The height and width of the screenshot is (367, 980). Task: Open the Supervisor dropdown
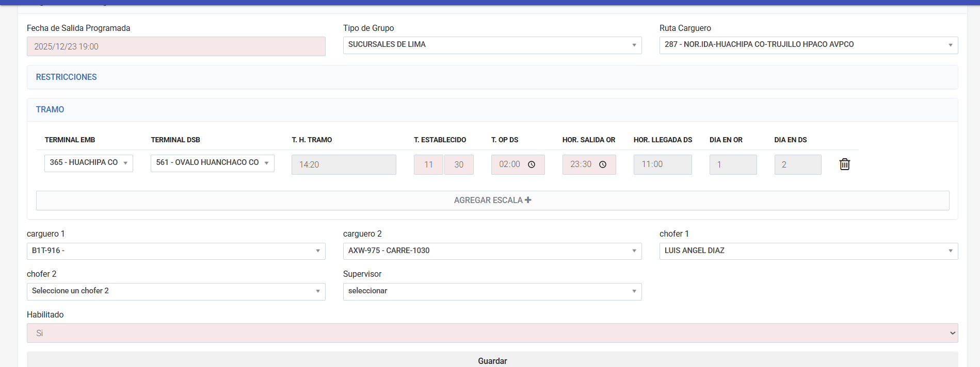tap(492, 291)
